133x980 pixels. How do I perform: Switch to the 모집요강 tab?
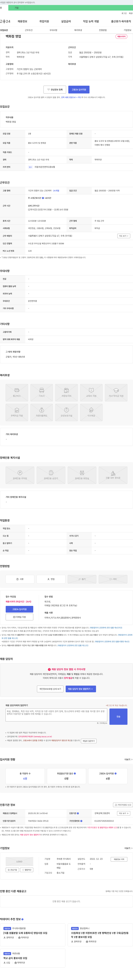(x=4, y=30)
